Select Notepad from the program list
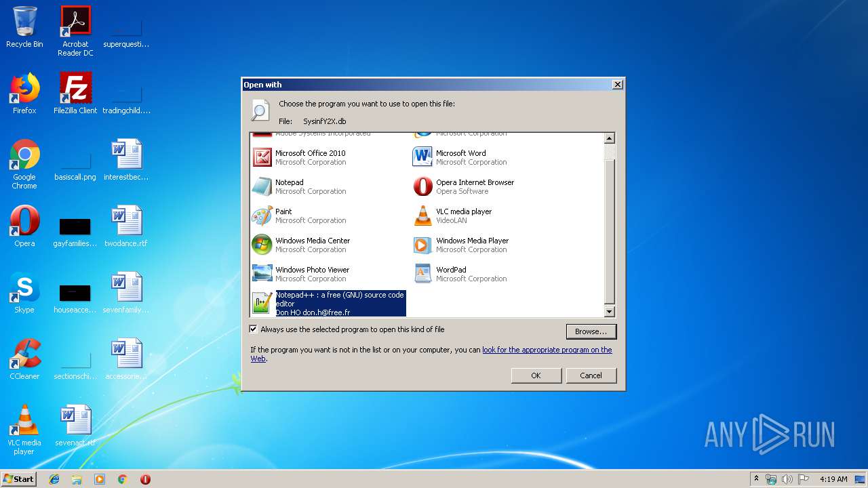 coord(298,186)
